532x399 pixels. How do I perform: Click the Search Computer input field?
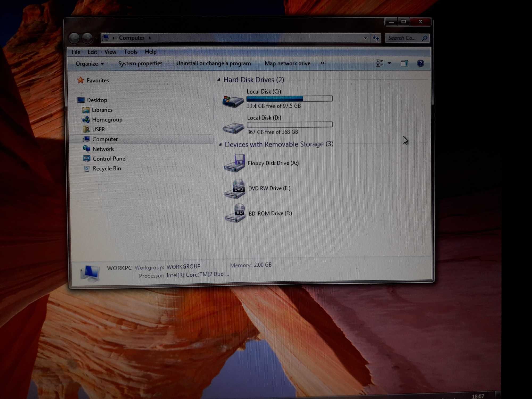[x=405, y=38]
